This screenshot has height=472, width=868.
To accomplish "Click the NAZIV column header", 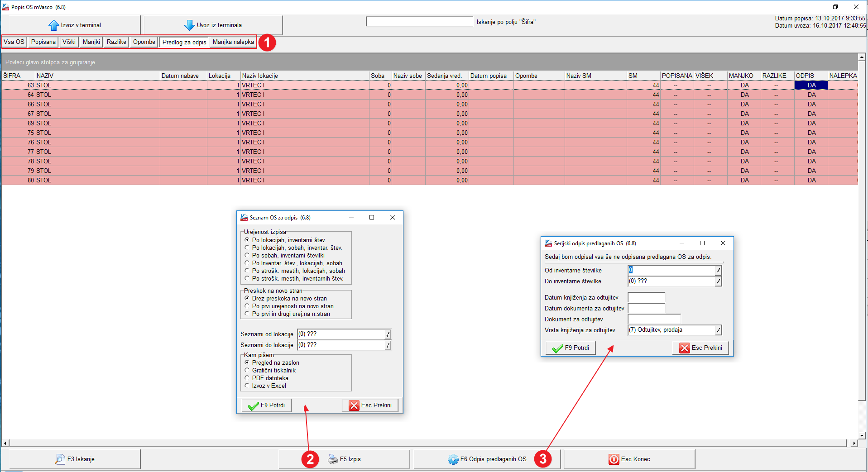I will [97, 76].
